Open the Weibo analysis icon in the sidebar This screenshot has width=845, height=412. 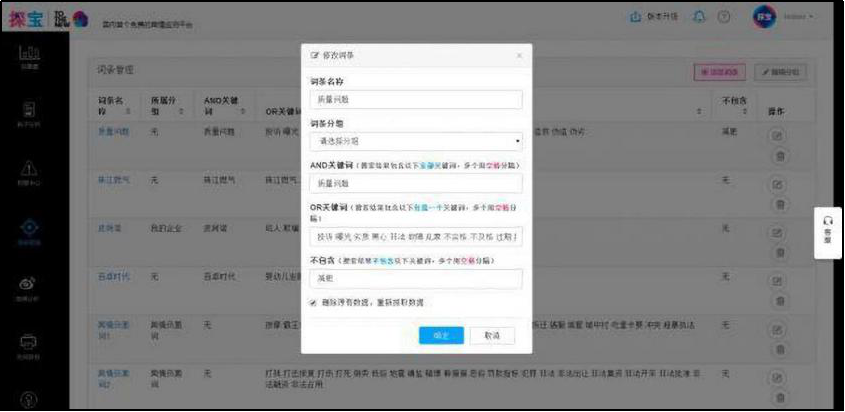click(x=29, y=284)
